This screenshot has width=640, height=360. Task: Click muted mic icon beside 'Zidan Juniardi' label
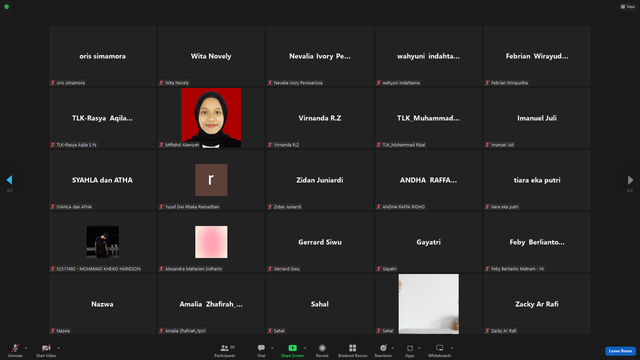pos(270,207)
